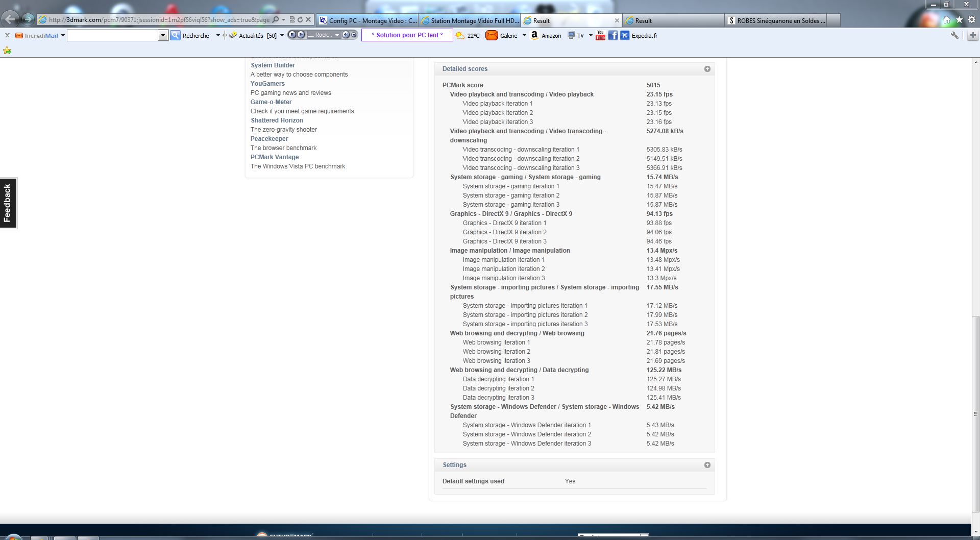Open the browser Home page icon

pos(946,20)
